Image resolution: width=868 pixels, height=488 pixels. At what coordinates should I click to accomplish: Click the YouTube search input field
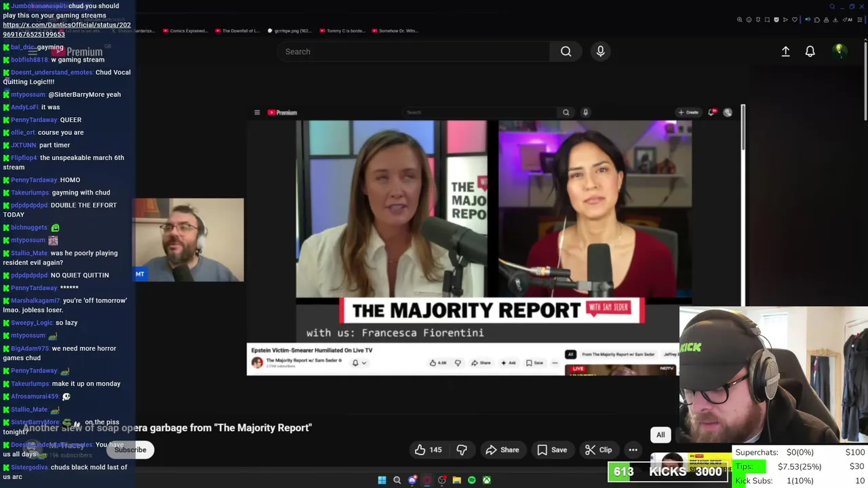coord(414,52)
